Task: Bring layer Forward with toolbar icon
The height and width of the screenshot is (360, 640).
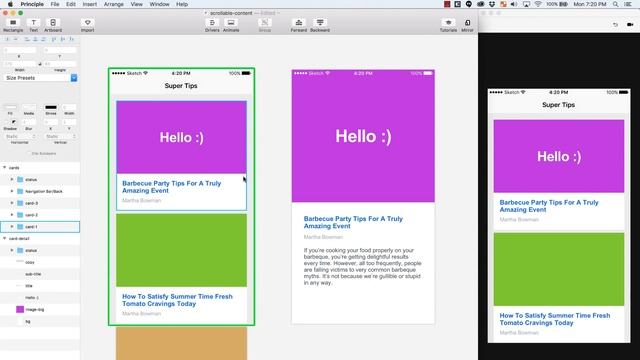Action: tap(299, 24)
